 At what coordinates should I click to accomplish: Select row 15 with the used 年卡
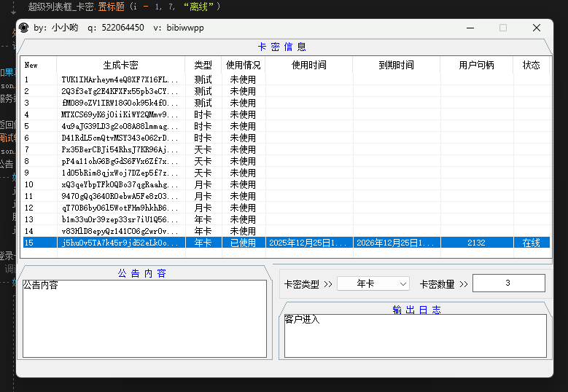point(120,243)
